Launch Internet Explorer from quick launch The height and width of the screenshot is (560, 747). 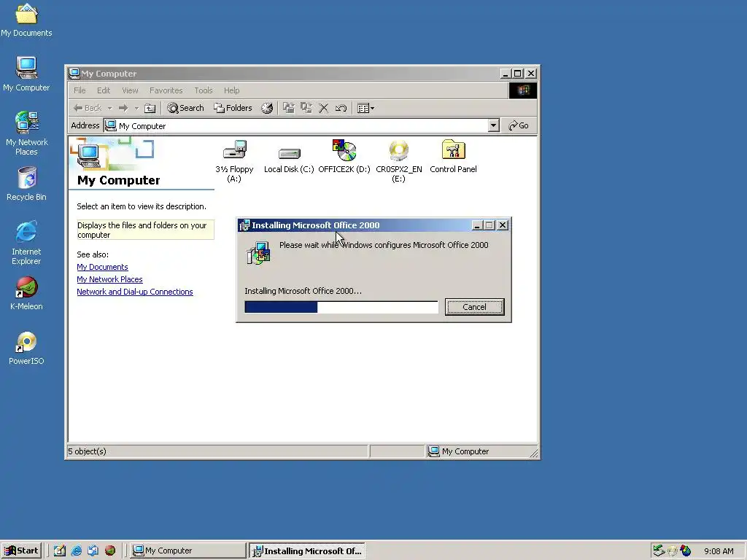76,551
